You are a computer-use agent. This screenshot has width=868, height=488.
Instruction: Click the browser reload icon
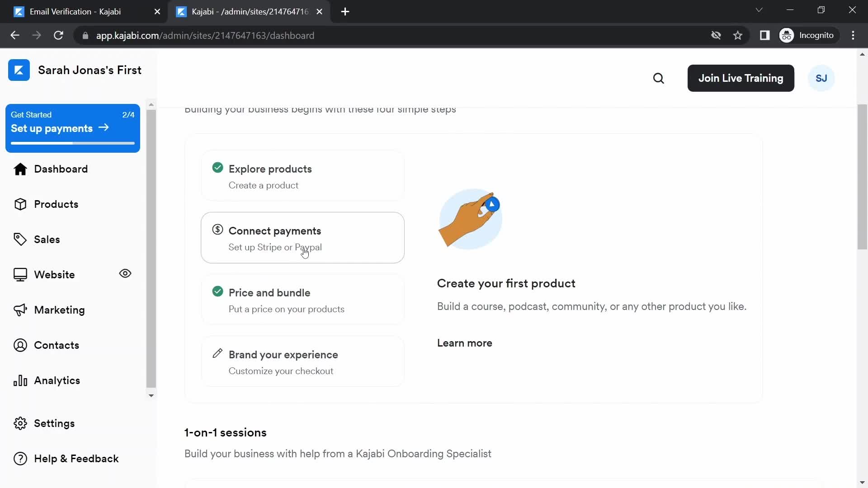pyautogui.click(x=58, y=35)
